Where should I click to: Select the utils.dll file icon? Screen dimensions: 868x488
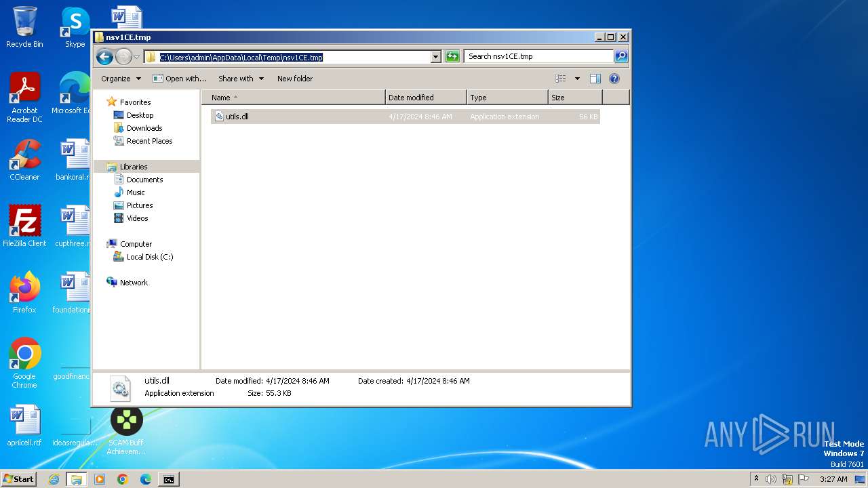(219, 117)
